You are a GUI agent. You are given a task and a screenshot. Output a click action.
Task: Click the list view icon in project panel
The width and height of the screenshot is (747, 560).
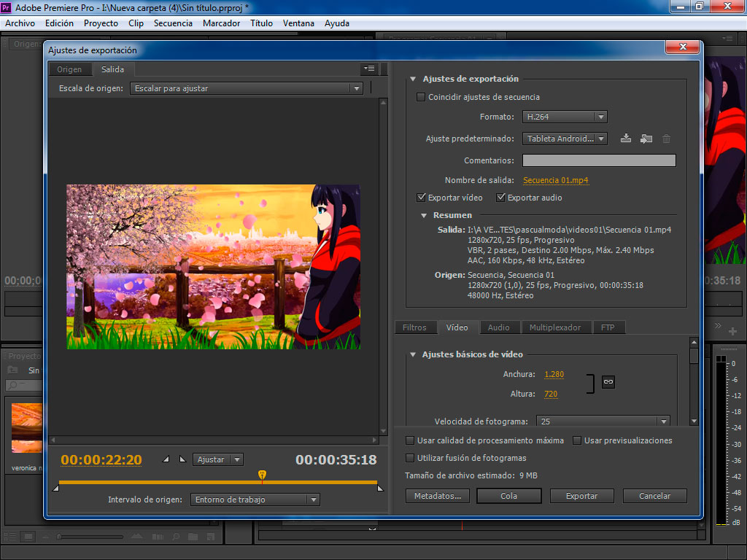coord(10,537)
